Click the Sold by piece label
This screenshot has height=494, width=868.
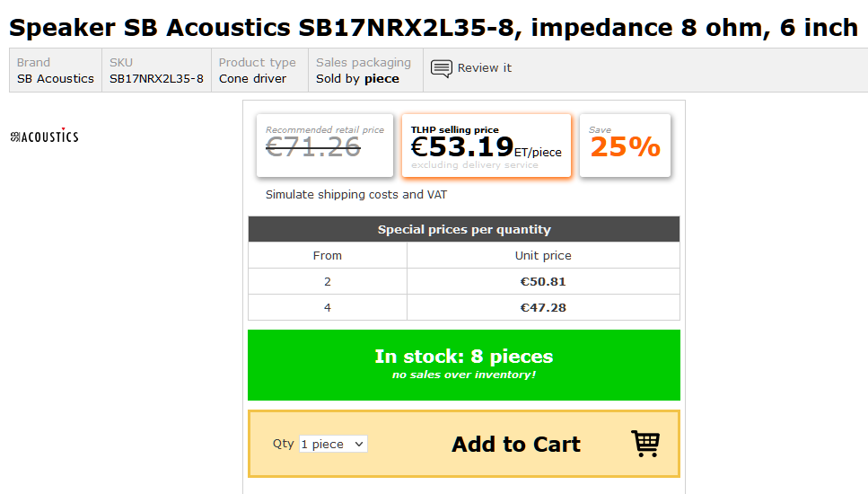[357, 79]
